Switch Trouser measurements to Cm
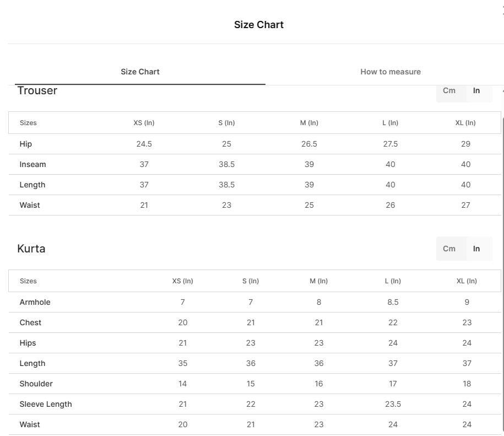The image size is (504, 436). pyautogui.click(x=449, y=90)
